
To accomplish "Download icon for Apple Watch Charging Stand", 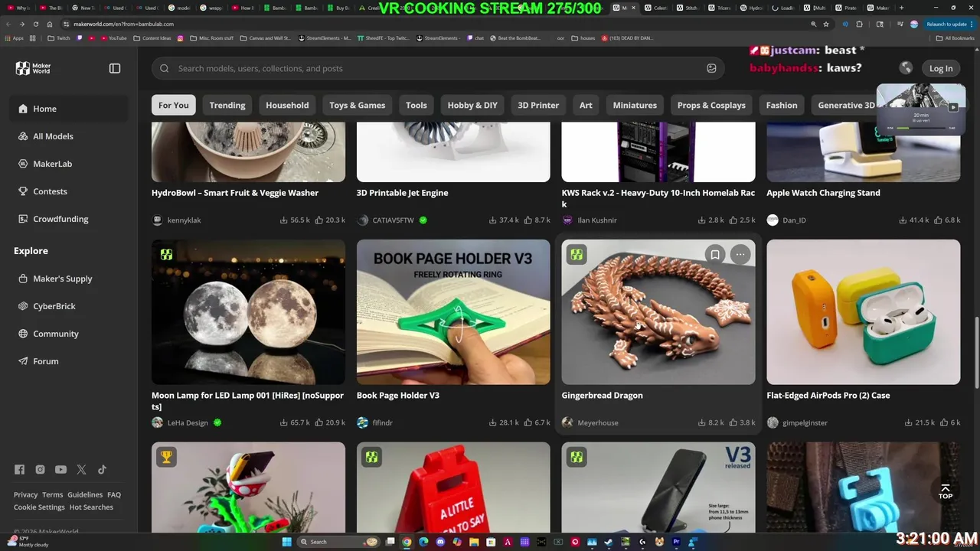I will [903, 220].
